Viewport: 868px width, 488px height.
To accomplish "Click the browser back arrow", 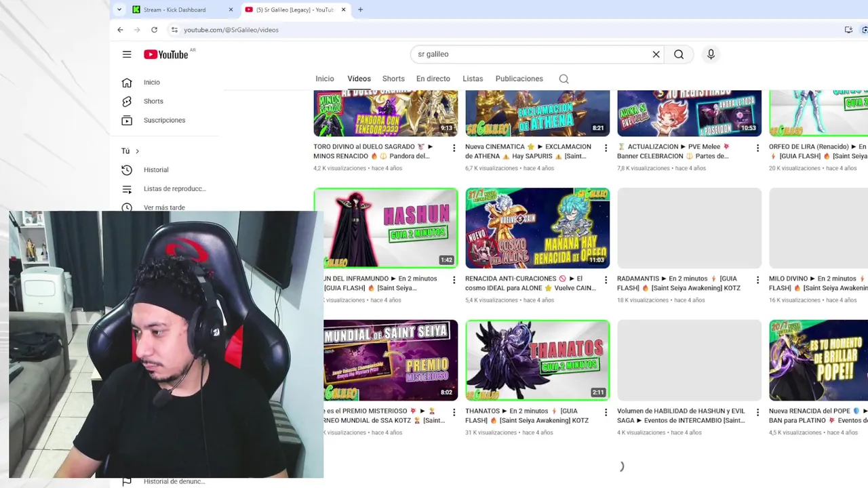I will 120,30.
